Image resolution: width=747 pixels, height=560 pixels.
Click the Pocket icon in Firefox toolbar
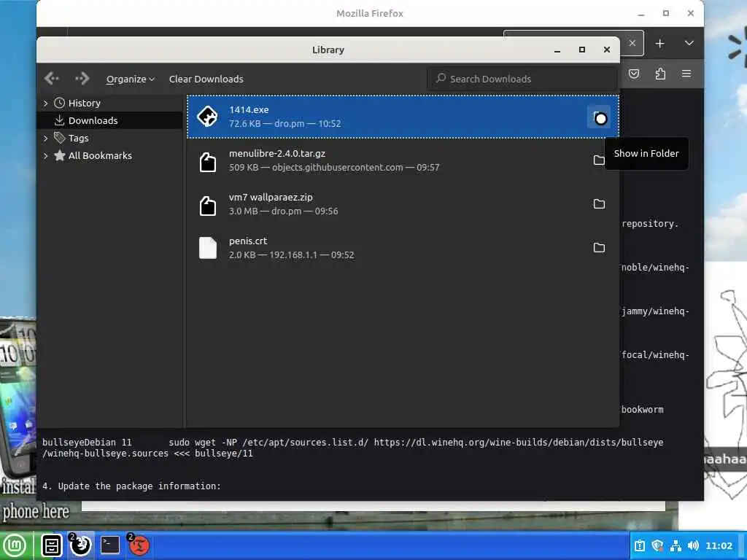634,74
